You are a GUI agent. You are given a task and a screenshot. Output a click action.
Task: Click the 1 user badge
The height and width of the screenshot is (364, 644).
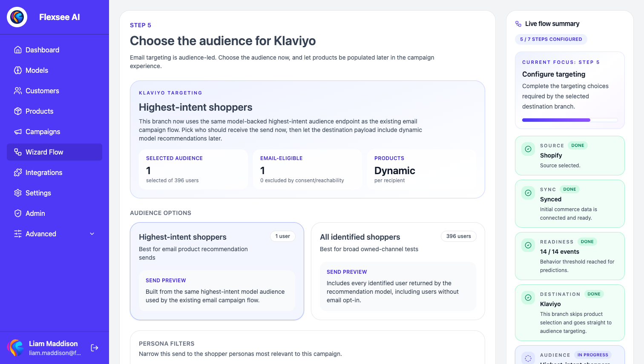tap(282, 236)
